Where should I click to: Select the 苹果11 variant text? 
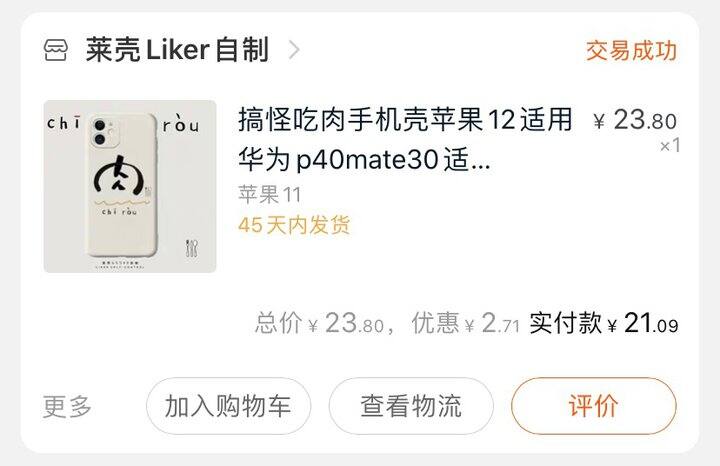coord(270,195)
